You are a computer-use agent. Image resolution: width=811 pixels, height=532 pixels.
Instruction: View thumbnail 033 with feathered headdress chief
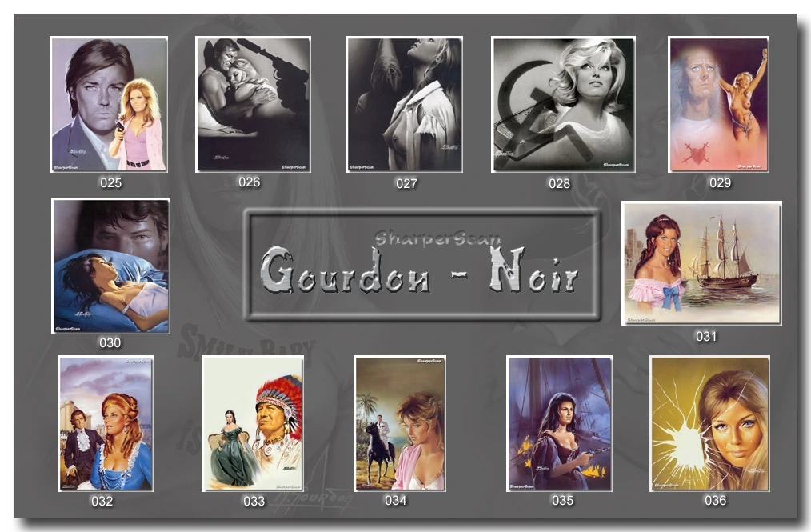pyautogui.click(x=253, y=423)
